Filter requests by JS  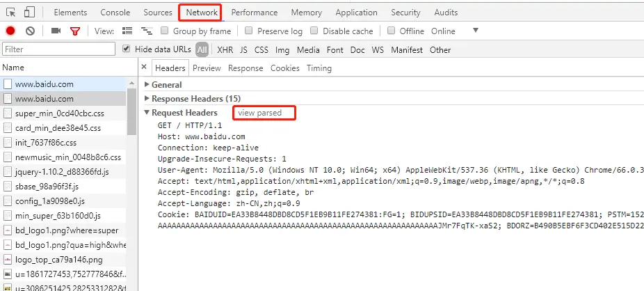243,49
